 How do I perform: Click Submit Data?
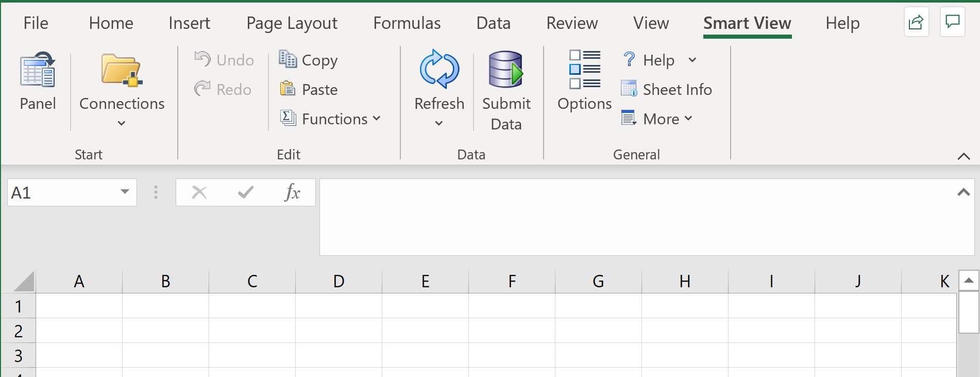pos(506,91)
